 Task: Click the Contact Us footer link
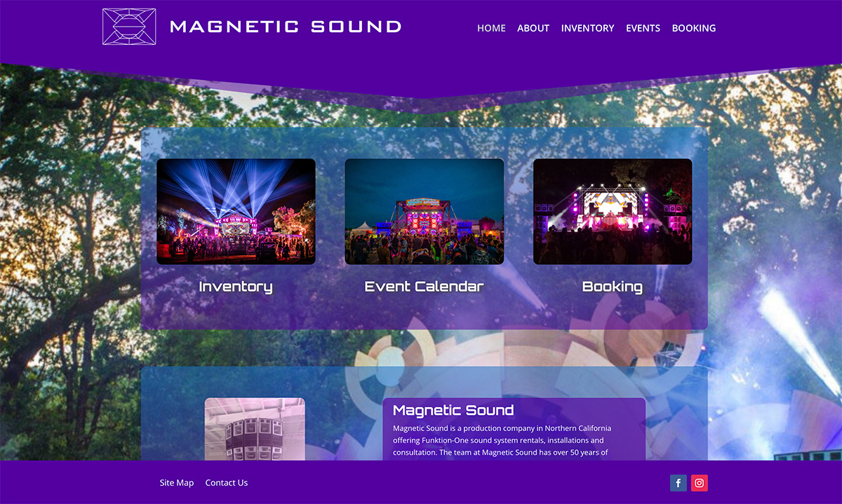(x=227, y=483)
